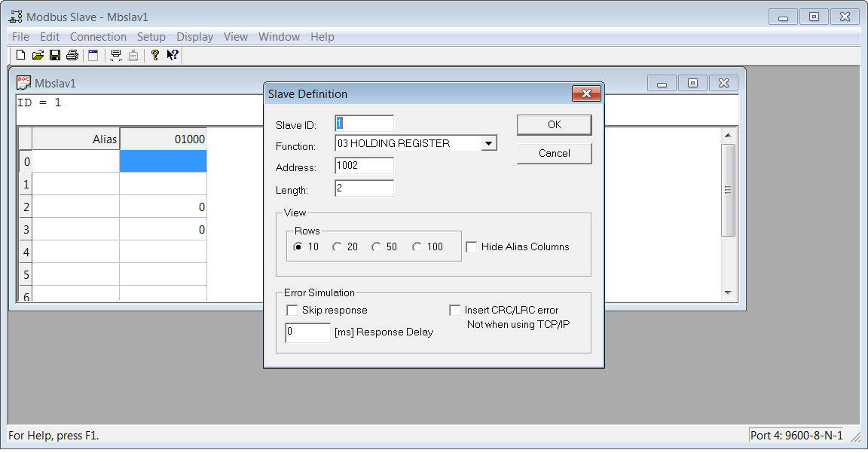Tick the Hide Alias Columns checkbox

[x=472, y=247]
